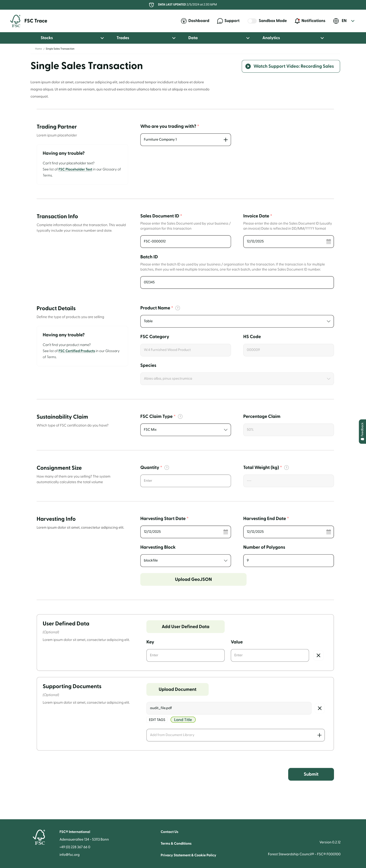
Task: Click the Quantity input field
Action: pos(186,481)
